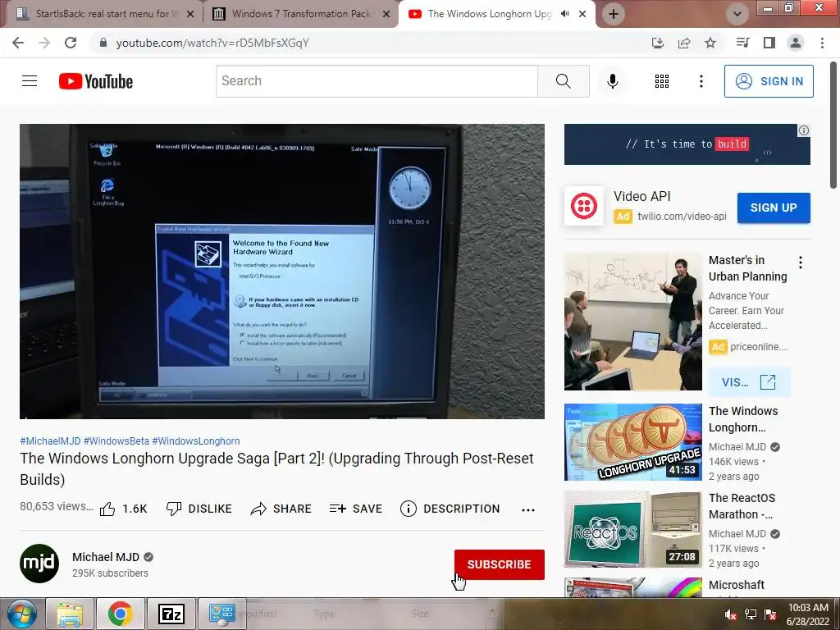
Task: Go forward in Chrome
Action: (x=44, y=43)
